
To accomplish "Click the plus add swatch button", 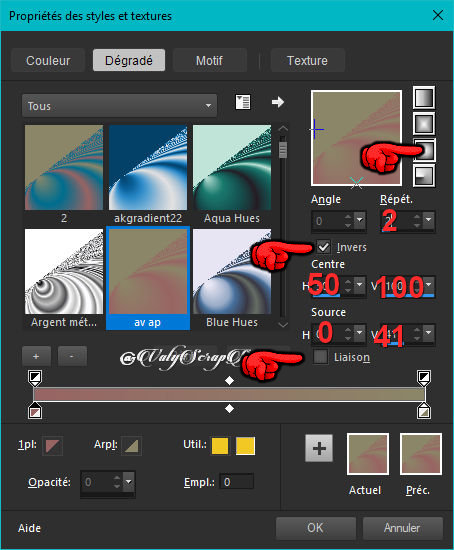I will pyautogui.click(x=319, y=448).
